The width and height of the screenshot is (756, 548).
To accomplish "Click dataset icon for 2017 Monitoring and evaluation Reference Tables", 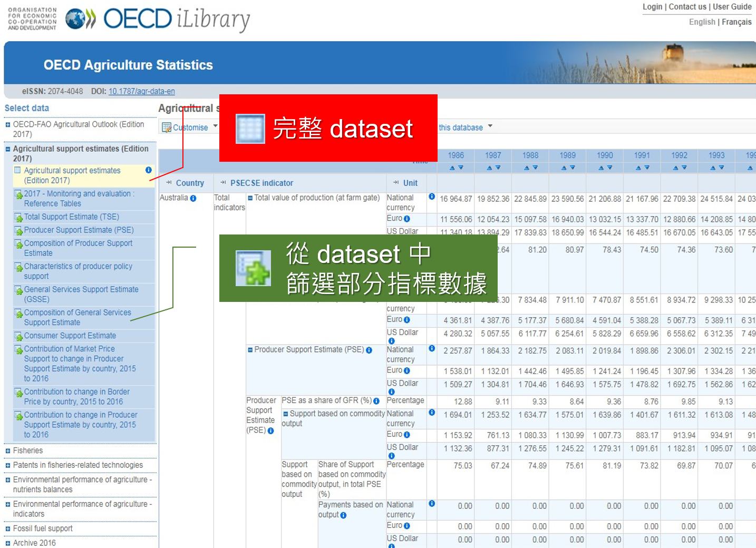I will click(18, 194).
